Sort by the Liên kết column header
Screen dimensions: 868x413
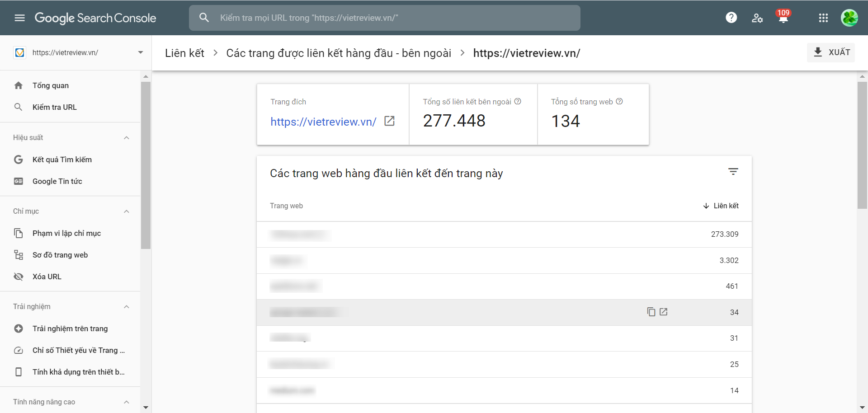[x=721, y=206]
